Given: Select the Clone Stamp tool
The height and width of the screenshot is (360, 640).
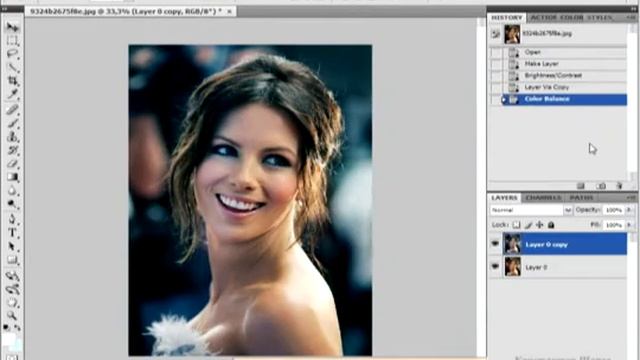Looking at the screenshot, I should click(12, 136).
